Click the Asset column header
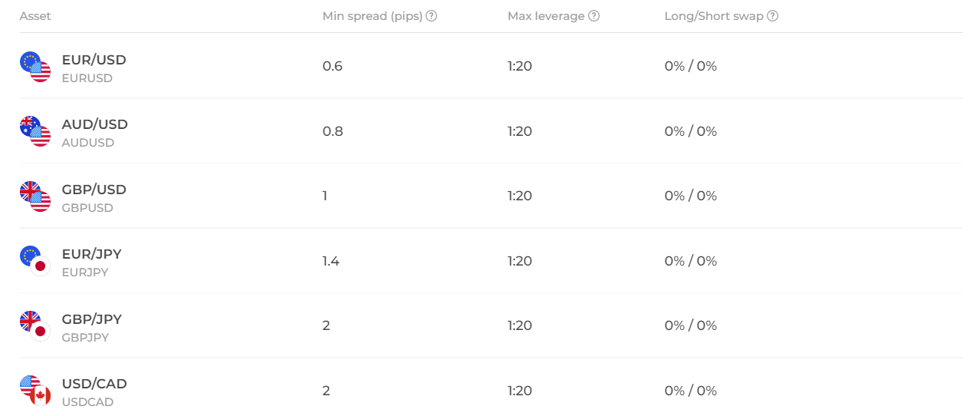Viewport: 980px width, 416px height. tap(35, 16)
